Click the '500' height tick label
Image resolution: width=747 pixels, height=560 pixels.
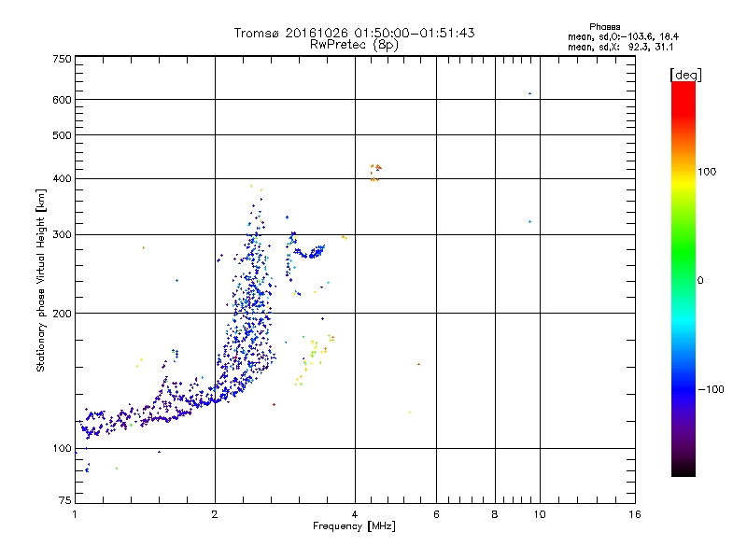point(62,135)
